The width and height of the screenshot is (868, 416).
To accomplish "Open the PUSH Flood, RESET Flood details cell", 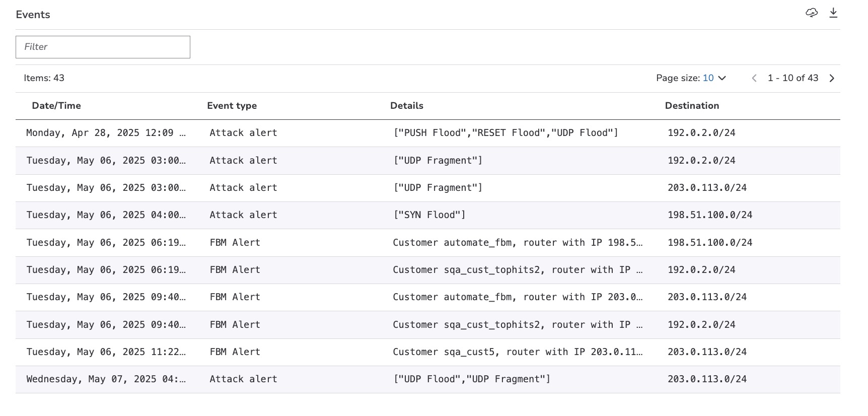I will pos(505,133).
